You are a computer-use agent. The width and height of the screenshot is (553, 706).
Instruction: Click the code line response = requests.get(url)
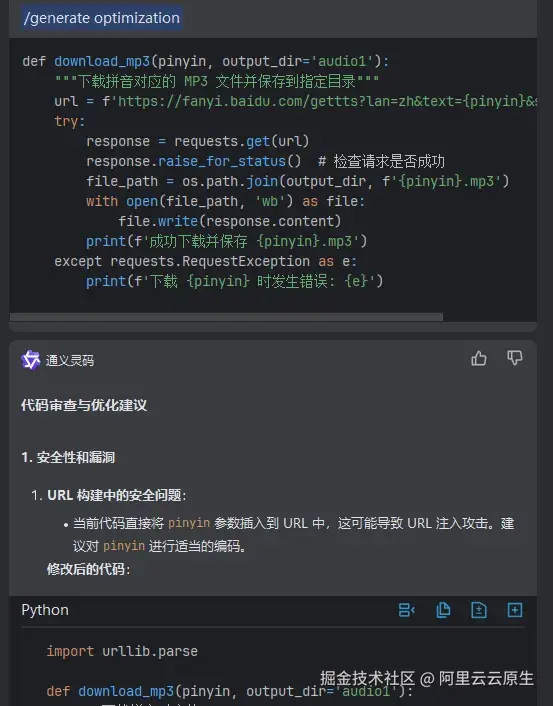point(198,141)
